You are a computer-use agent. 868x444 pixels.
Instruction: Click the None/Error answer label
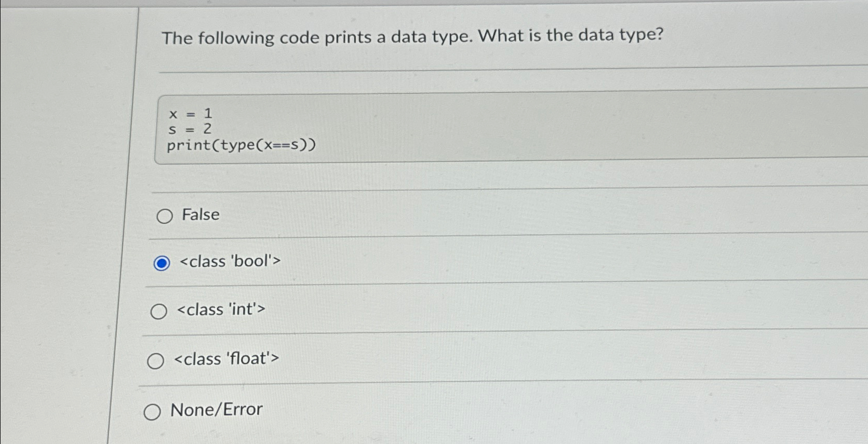(x=216, y=409)
